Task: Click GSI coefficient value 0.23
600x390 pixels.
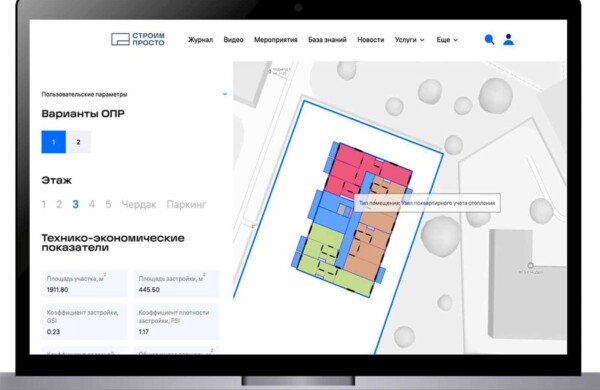Action: (53, 332)
